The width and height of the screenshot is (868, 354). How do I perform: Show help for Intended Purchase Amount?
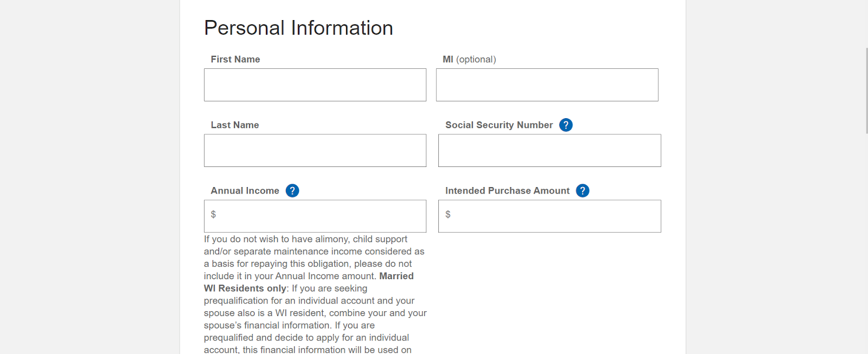click(583, 191)
